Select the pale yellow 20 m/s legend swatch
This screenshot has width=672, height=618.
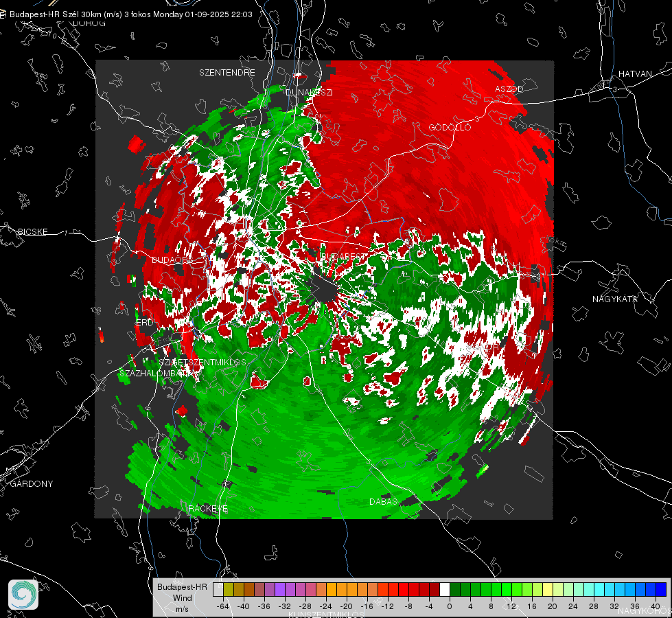[x=548, y=590]
